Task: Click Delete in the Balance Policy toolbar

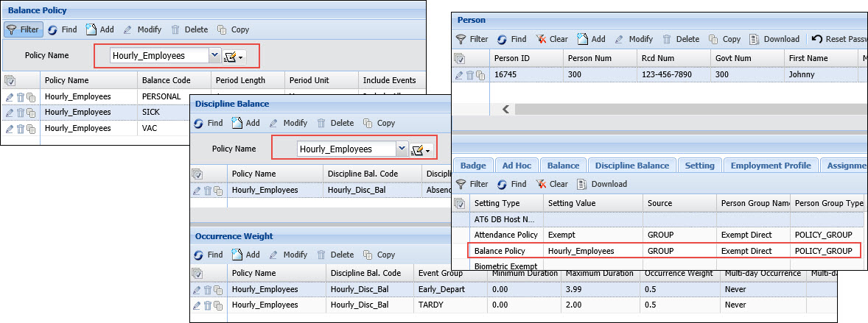Action: pyautogui.click(x=189, y=29)
